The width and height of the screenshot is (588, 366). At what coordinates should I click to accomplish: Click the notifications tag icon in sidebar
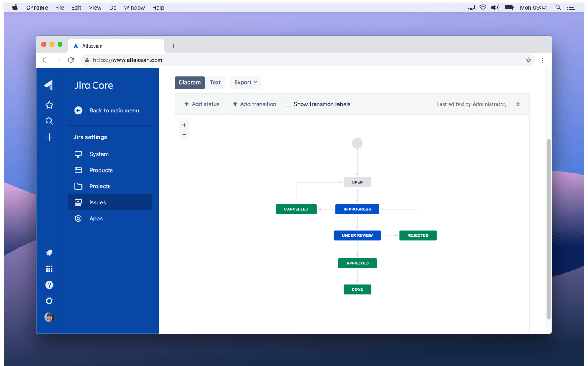[49, 253]
